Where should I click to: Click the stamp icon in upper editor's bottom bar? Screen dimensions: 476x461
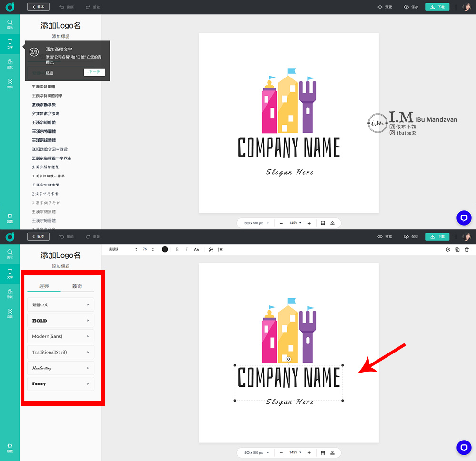click(x=332, y=223)
